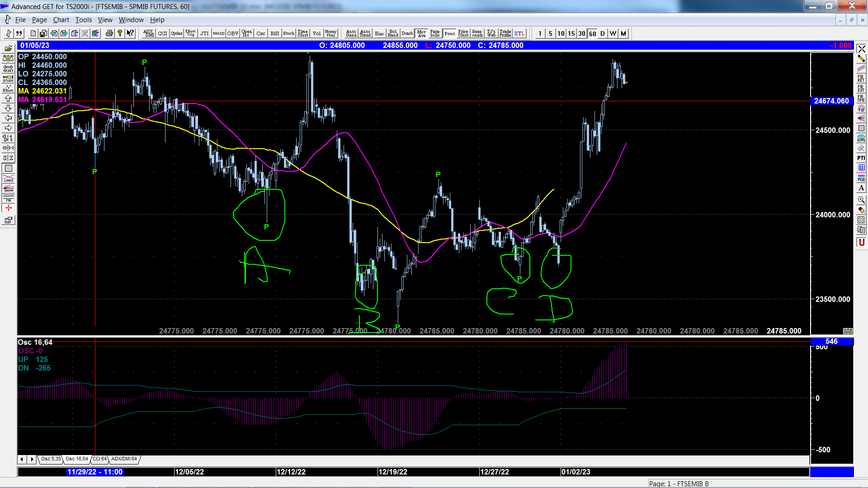The image size is (868, 488).
Task: Select the 15 minute timeframe
Action: coord(571,33)
